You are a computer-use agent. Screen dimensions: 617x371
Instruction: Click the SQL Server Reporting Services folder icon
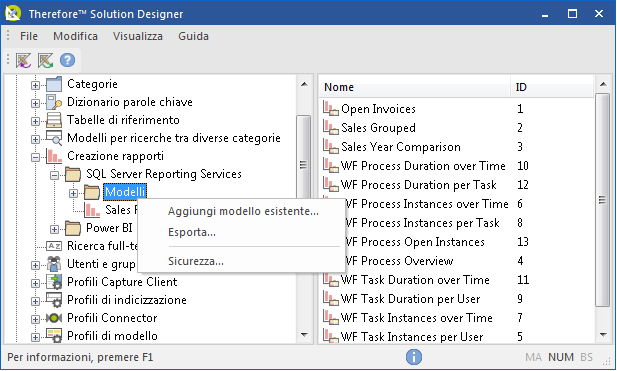pos(73,174)
